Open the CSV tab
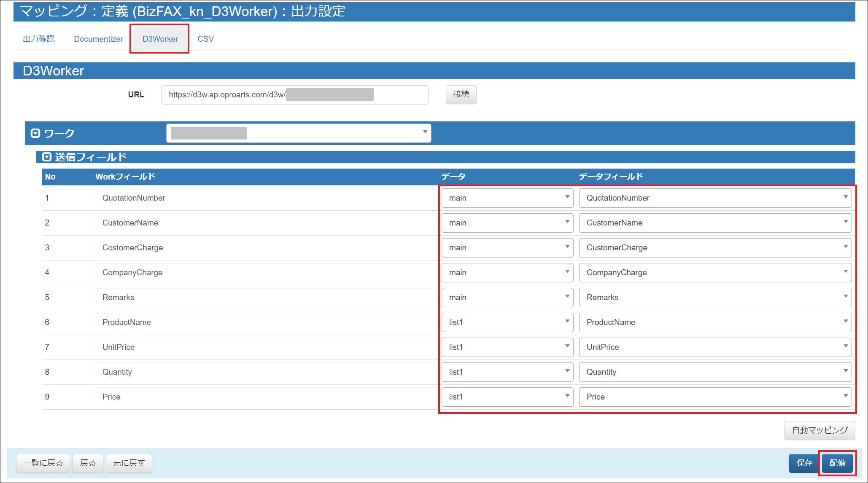This screenshot has height=483, width=868. coord(205,39)
